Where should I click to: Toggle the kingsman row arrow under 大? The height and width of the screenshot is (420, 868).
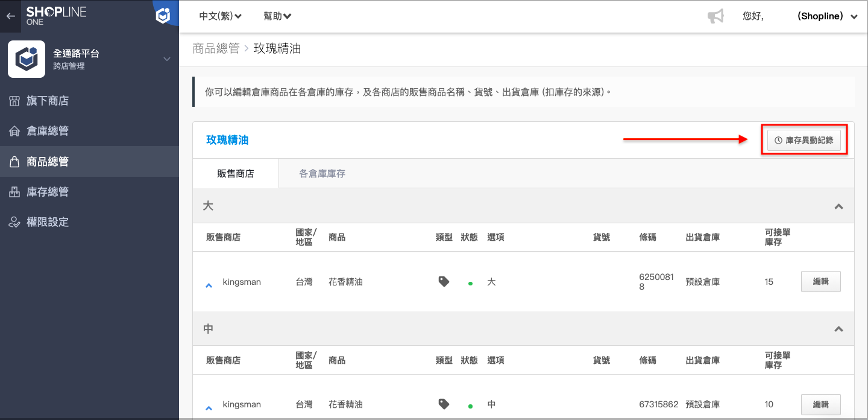(x=209, y=285)
